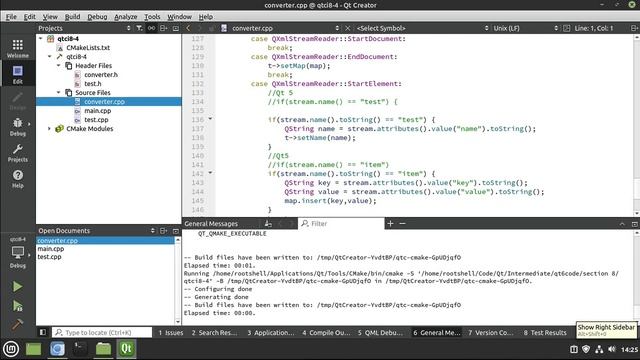Show the 2 Search Results pane
640x360 pixels.
214,333
